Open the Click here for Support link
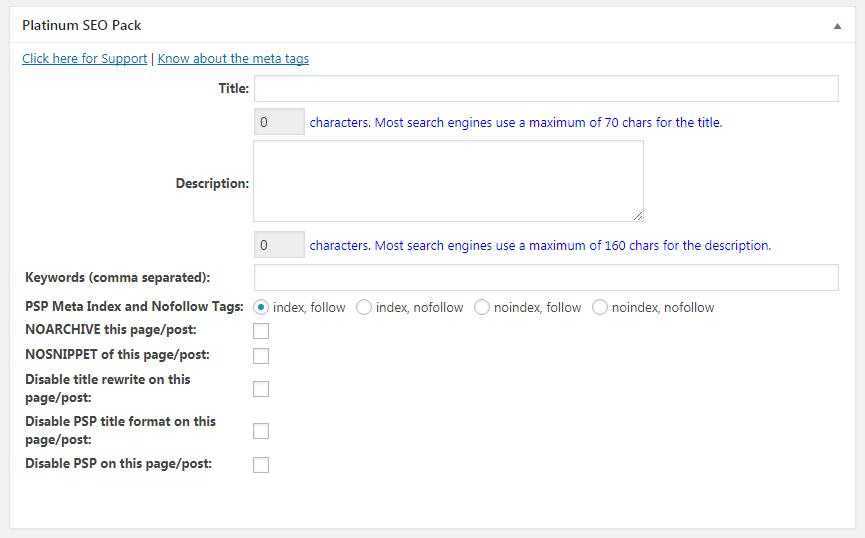Viewport: 865px width, 538px height. point(84,59)
